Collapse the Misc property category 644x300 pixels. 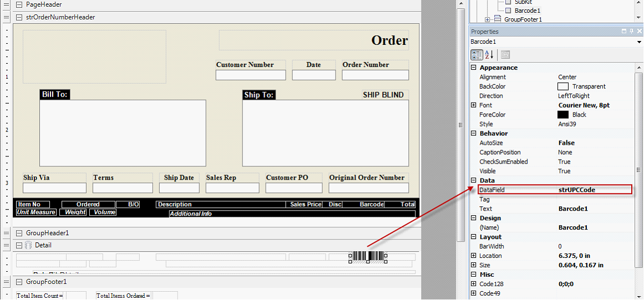pyautogui.click(x=474, y=275)
